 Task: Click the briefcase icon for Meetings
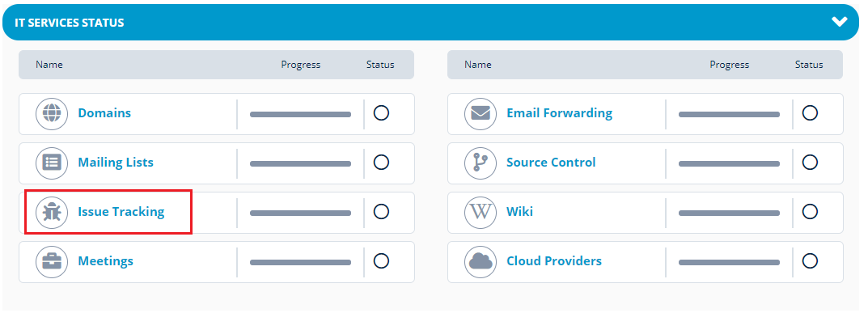(52, 261)
